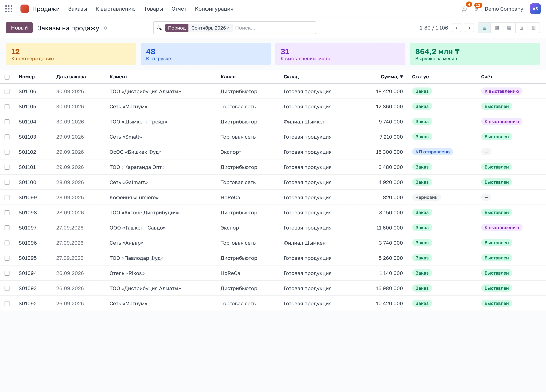Screen dimensions: 546x392
Task: Go to next page of records
Action: click(469, 28)
